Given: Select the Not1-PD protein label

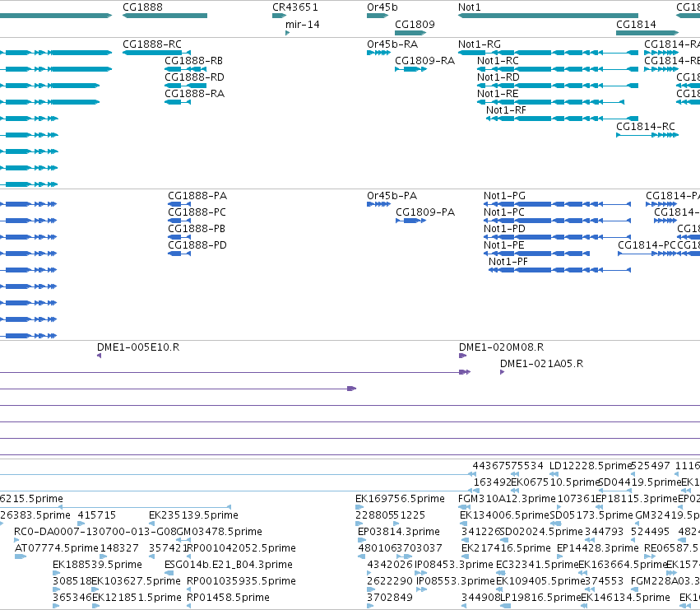Looking at the screenshot, I should point(504,229).
